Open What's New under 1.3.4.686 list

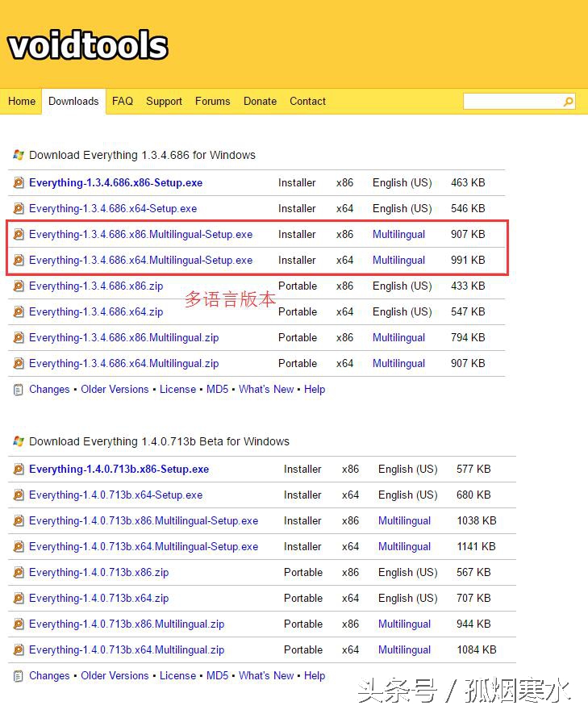[266, 390]
